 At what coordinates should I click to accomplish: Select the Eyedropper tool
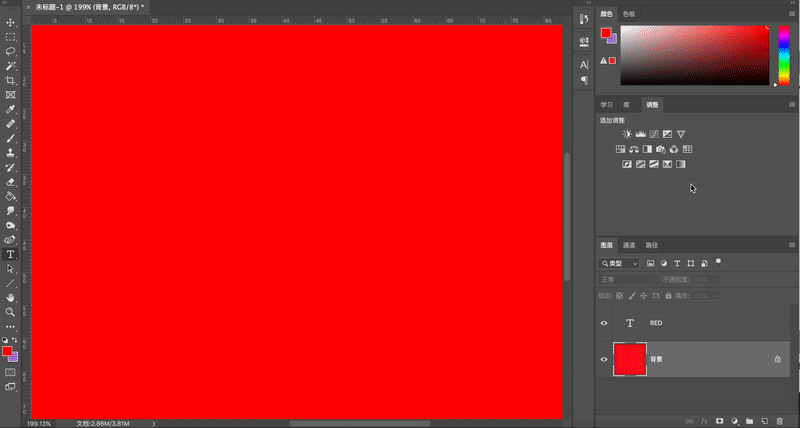[x=10, y=109]
